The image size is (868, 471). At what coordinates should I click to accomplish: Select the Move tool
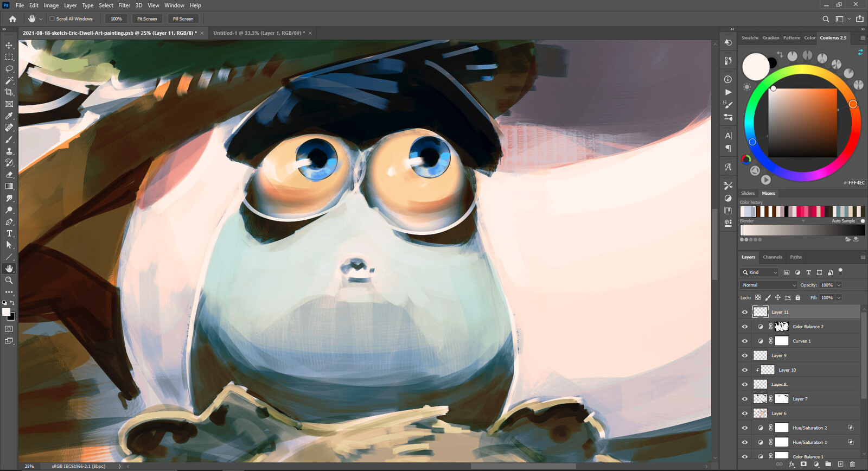9,45
